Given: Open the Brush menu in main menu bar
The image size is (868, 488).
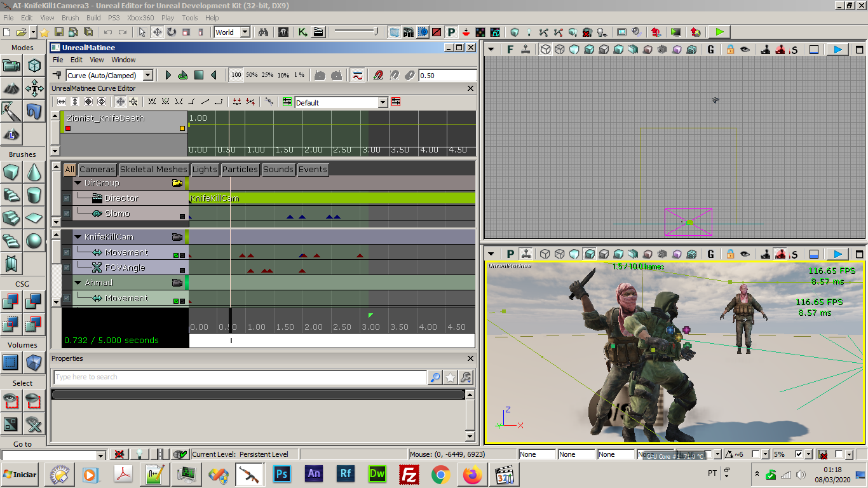Looking at the screenshot, I should (71, 18).
